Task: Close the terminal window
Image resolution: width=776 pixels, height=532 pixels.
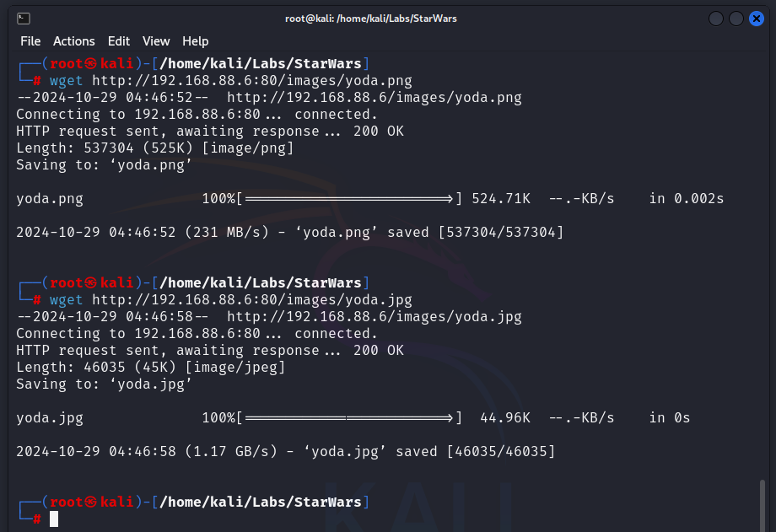Action: point(756,18)
